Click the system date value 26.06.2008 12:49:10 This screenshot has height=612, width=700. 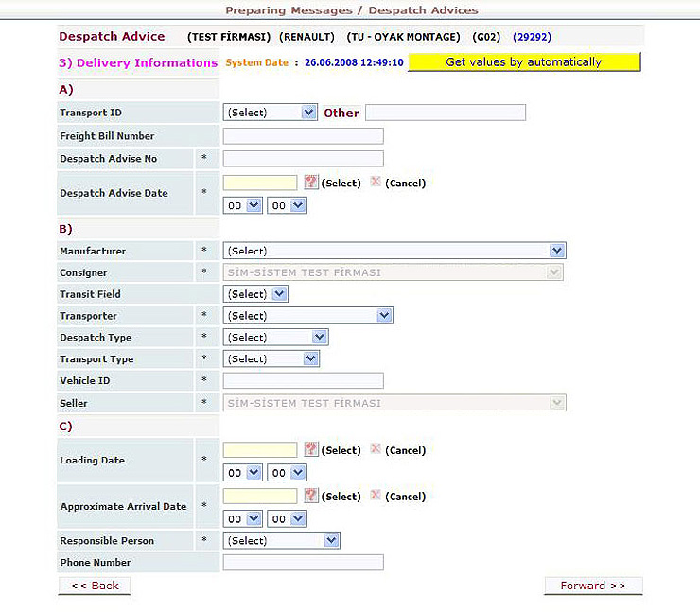point(354,62)
